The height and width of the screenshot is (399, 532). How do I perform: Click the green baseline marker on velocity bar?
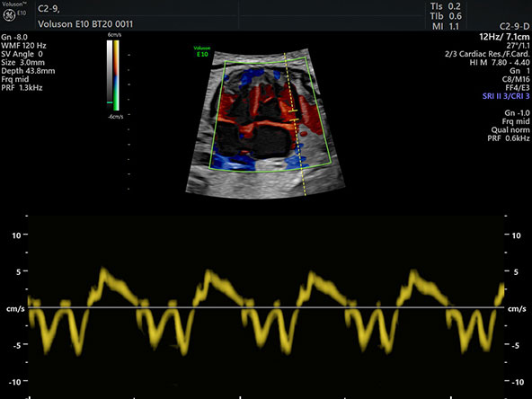(110, 102)
